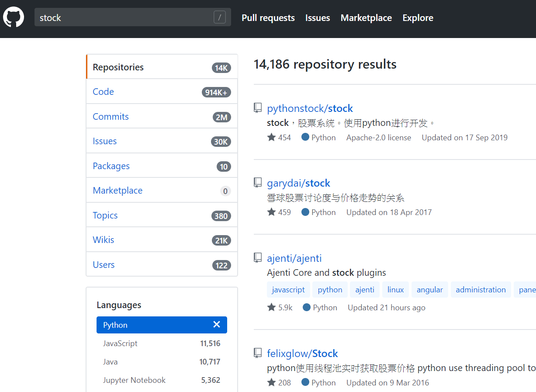
Task: Click 'Updated on 18 Apr 2017' text
Action: click(389, 212)
